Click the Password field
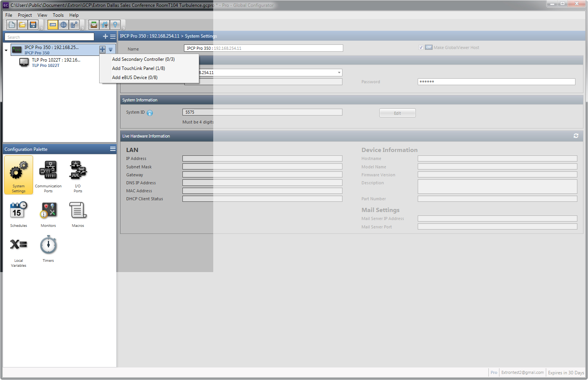 pyautogui.click(x=496, y=82)
